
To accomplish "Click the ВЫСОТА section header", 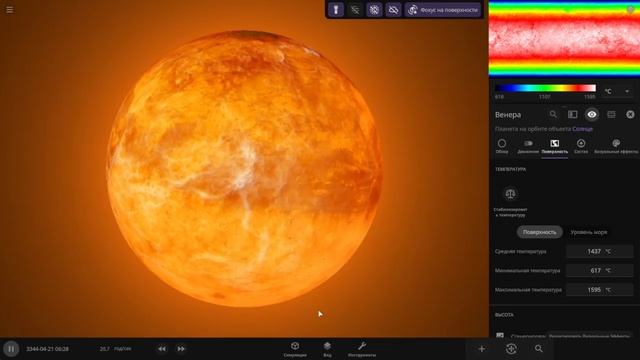I will coord(504,315).
